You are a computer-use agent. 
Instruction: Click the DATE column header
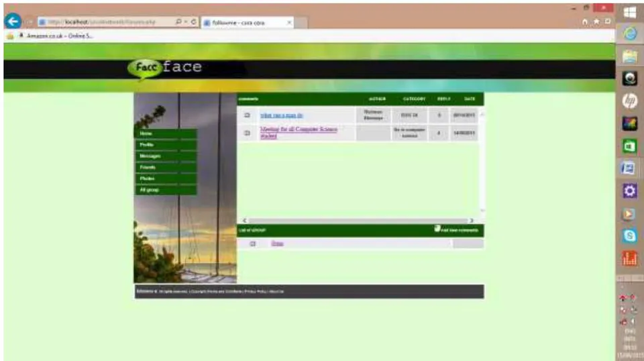470,99
